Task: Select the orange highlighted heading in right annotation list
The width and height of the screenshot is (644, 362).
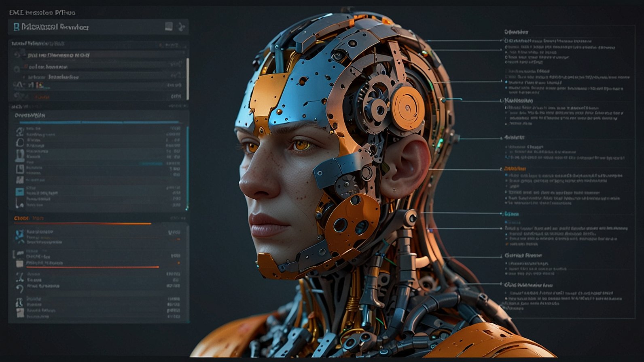Action: point(515,168)
